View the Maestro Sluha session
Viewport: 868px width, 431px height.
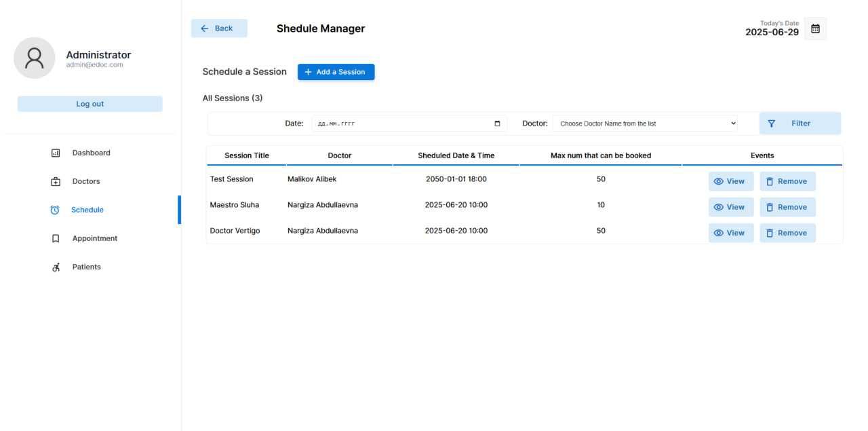click(731, 207)
